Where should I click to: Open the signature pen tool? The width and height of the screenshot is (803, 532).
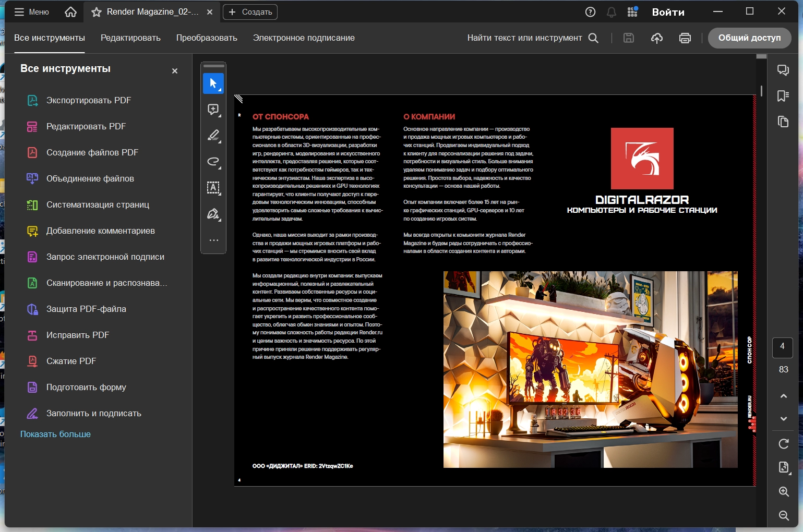point(213,214)
